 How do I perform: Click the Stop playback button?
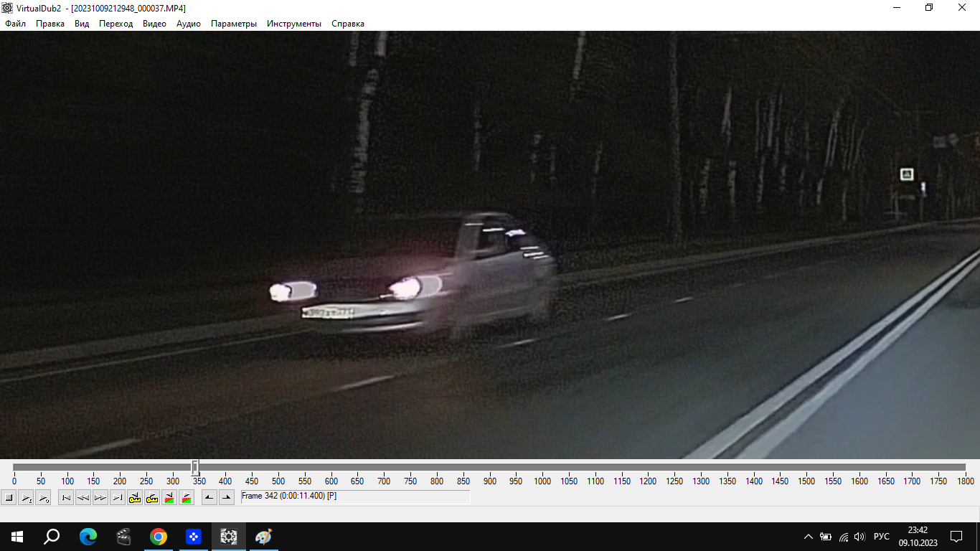(x=9, y=497)
